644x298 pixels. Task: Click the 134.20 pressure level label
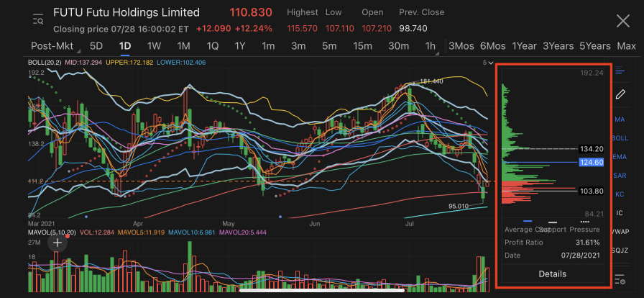point(591,148)
